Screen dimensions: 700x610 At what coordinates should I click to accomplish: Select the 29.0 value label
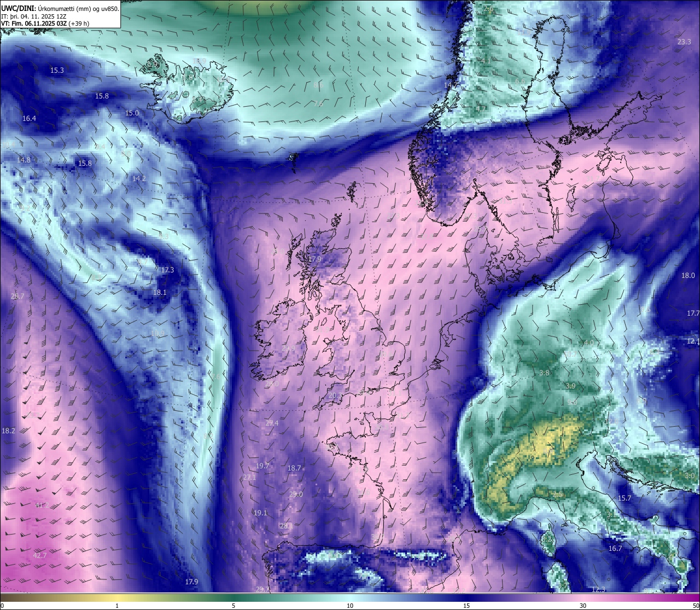tap(296, 495)
